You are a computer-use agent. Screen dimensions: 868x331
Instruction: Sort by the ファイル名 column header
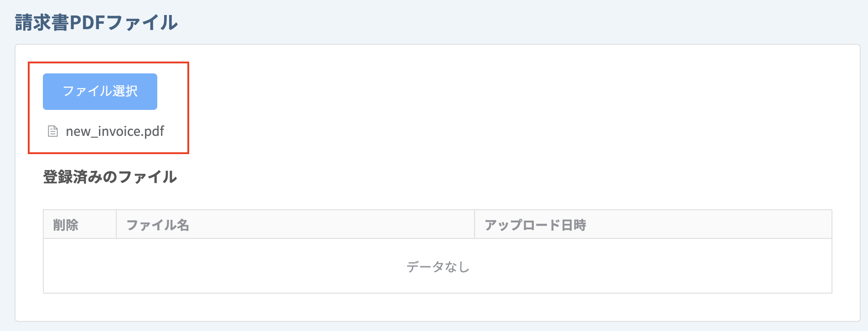[x=157, y=225]
